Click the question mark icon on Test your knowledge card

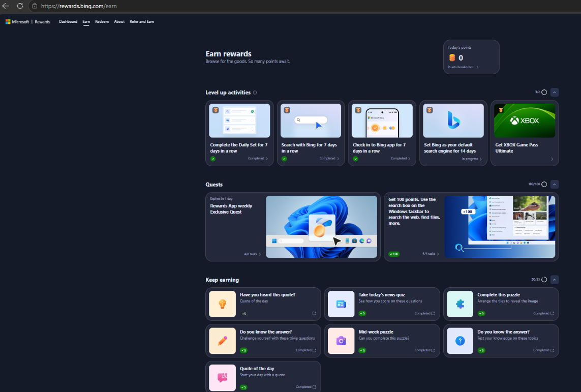coord(460,341)
